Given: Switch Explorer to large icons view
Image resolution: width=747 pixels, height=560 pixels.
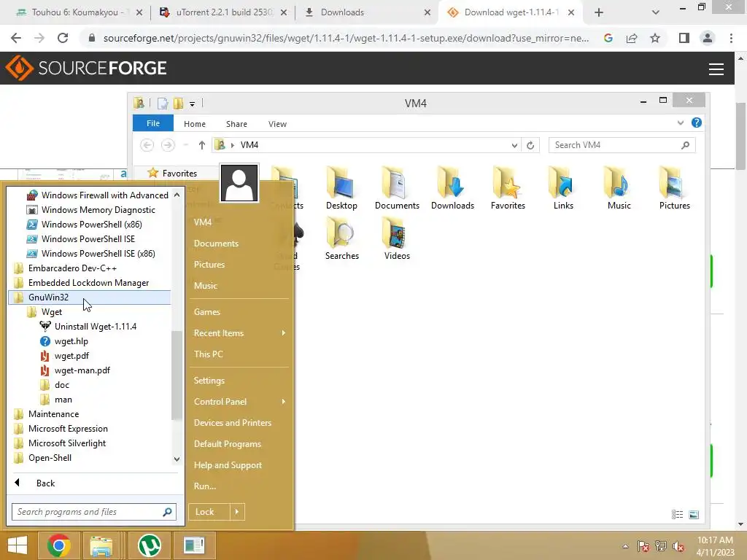Looking at the screenshot, I should pos(694,514).
